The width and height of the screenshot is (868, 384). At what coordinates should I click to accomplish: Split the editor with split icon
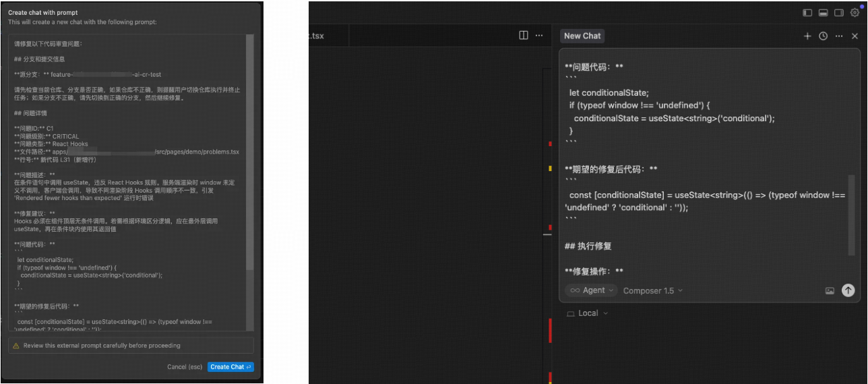tap(524, 35)
